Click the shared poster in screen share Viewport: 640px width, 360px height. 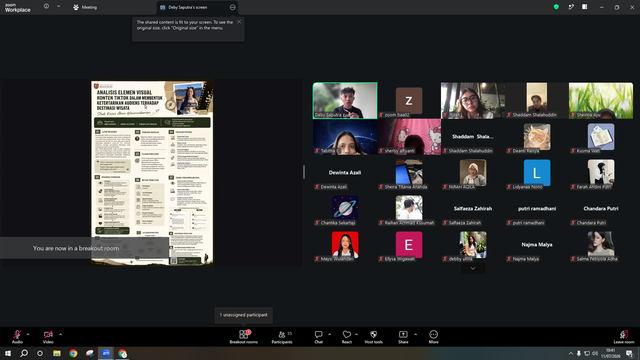pos(152,173)
